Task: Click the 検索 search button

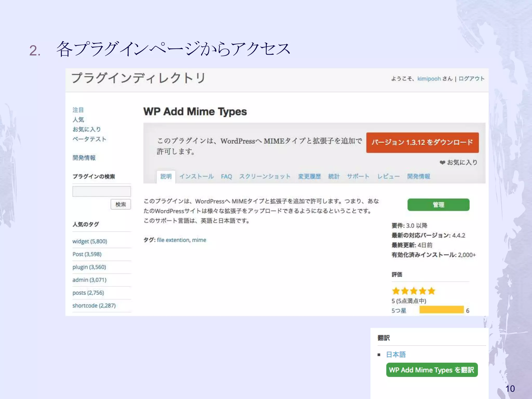Action: pyautogui.click(x=121, y=204)
